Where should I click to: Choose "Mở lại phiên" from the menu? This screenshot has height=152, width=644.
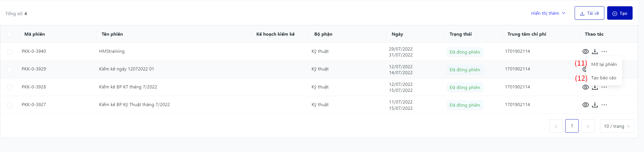tap(604, 64)
